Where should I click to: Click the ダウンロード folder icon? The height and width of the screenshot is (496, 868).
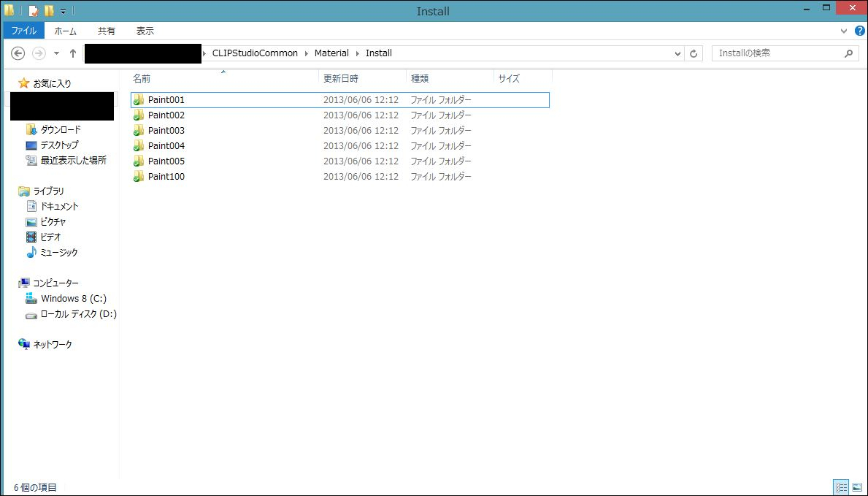point(31,130)
